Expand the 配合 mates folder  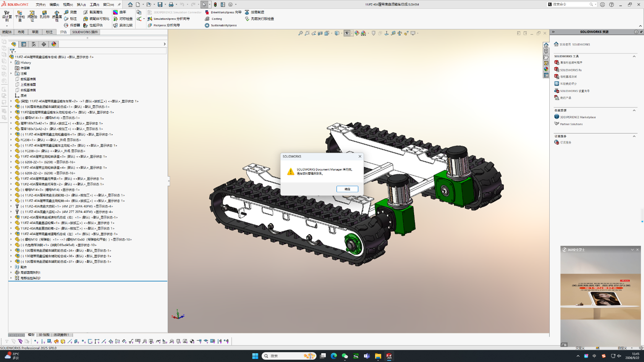click(x=11, y=267)
